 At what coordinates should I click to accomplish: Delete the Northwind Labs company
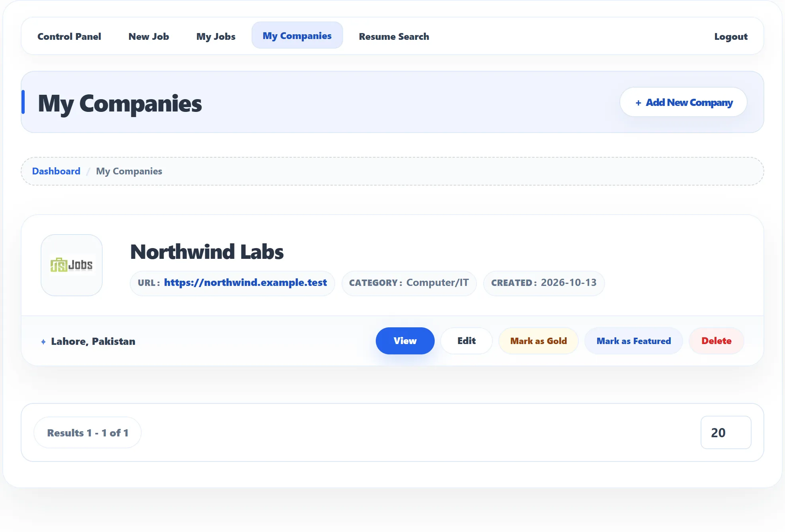[717, 341]
